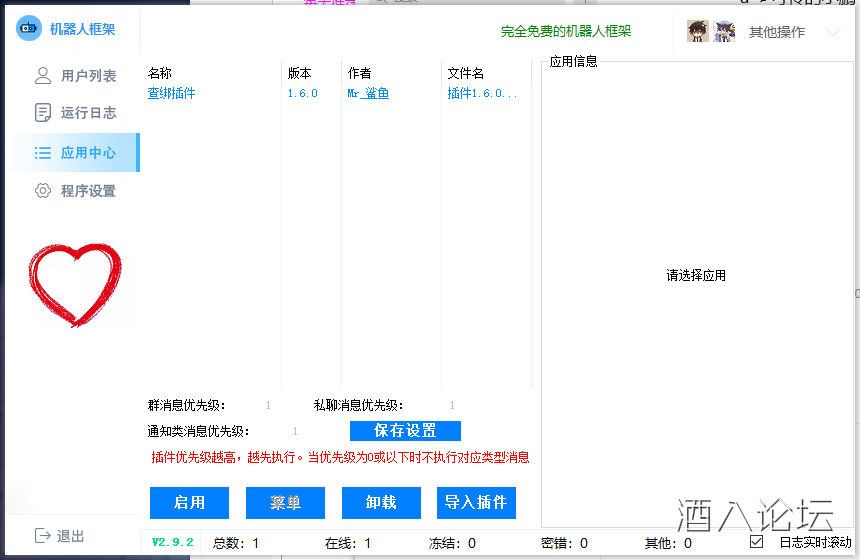
Task: Select the 查绑插件 plugin row
Action: click(x=172, y=93)
